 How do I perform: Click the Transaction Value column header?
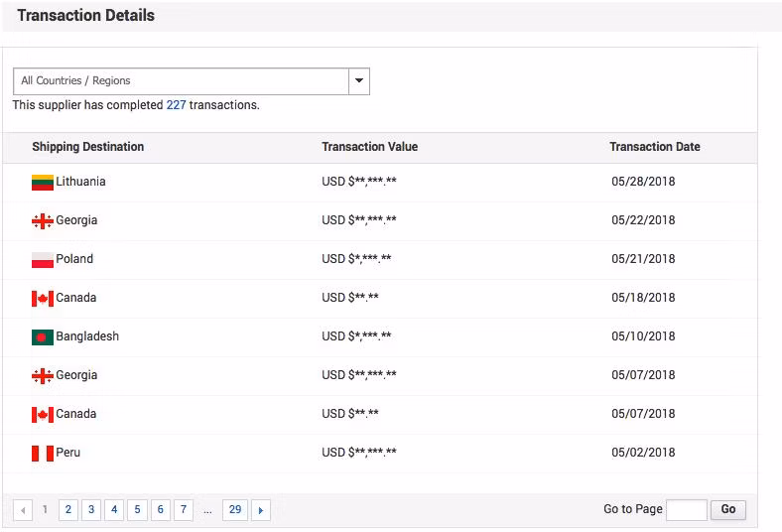point(369,147)
